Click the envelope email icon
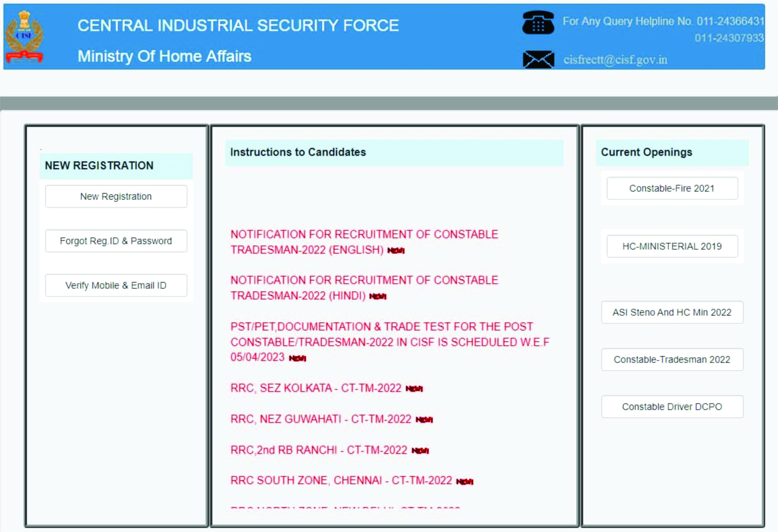Screen dimensions: 778x532 538,60
